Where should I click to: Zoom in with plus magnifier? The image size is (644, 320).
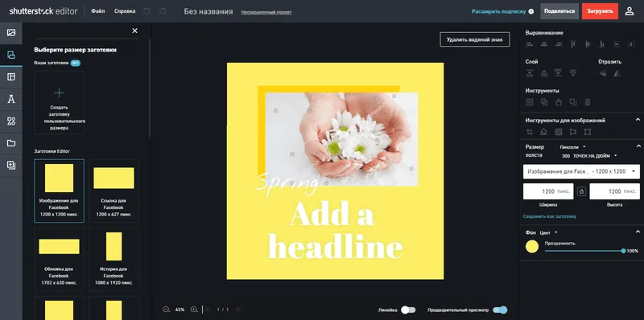pos(194,310)
